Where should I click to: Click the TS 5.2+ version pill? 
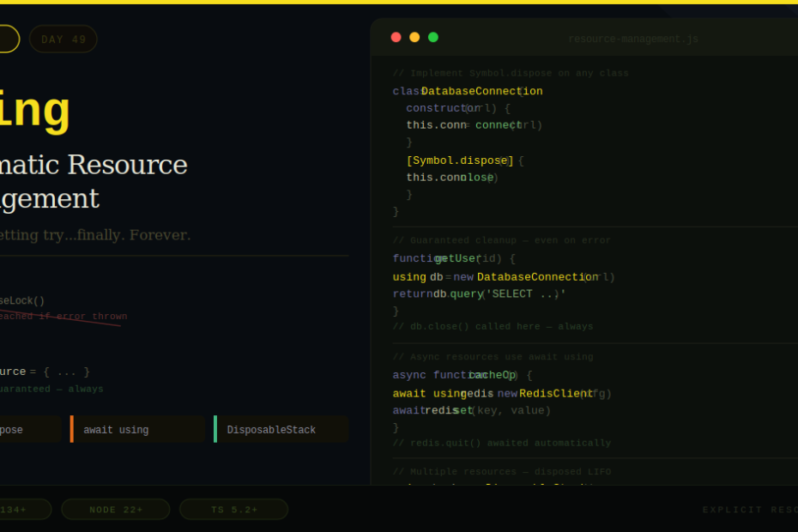pyautogui.click(x=234, y=510)
